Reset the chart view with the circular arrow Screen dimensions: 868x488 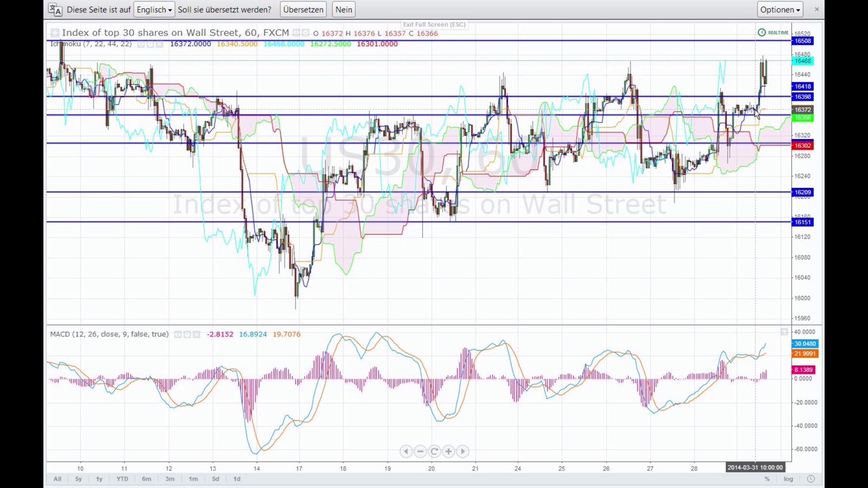pos(434,451)
